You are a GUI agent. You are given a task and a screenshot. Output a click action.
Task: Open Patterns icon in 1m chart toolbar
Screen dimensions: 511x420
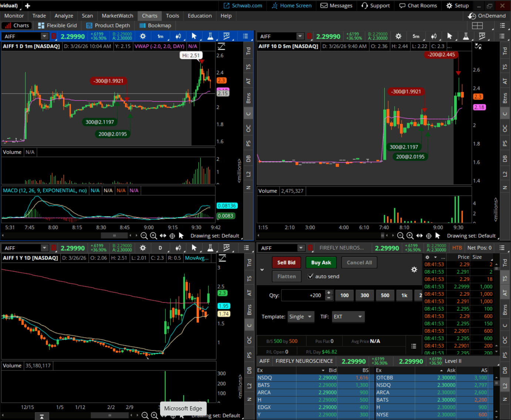[226, 36]
